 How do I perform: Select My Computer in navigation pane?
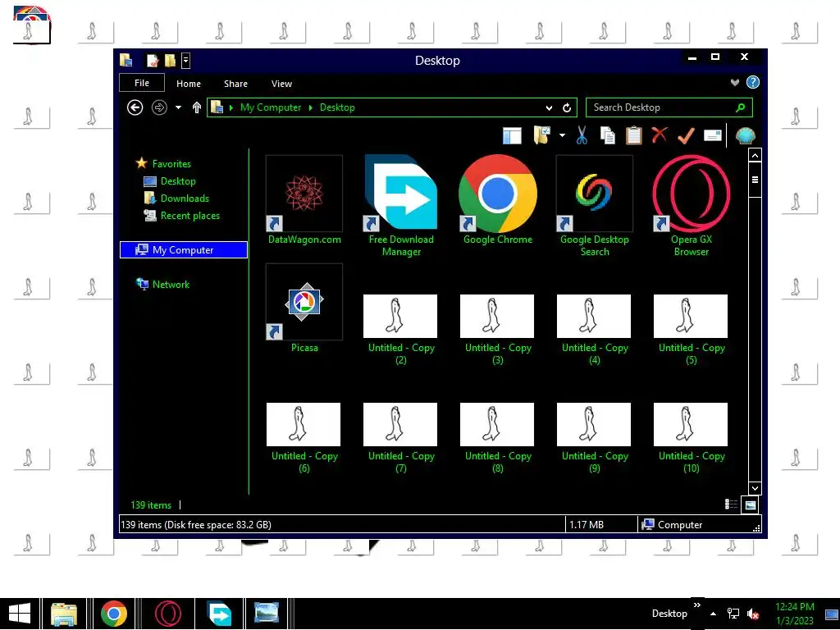click(183, 249)
